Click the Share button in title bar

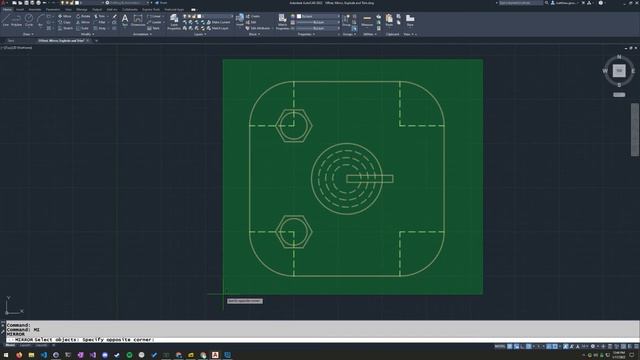161,3
